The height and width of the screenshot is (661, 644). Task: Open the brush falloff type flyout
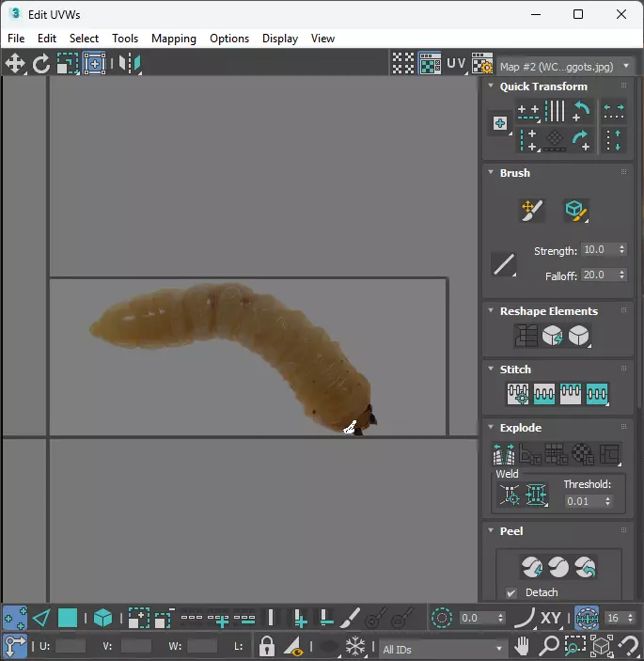504,264
